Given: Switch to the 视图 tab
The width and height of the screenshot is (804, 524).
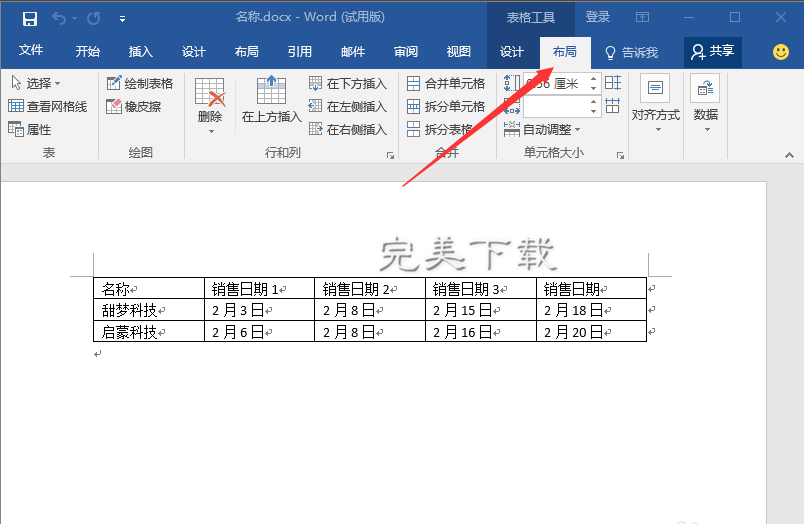Looking at the screenshot, I should click(x=459, y=52).
